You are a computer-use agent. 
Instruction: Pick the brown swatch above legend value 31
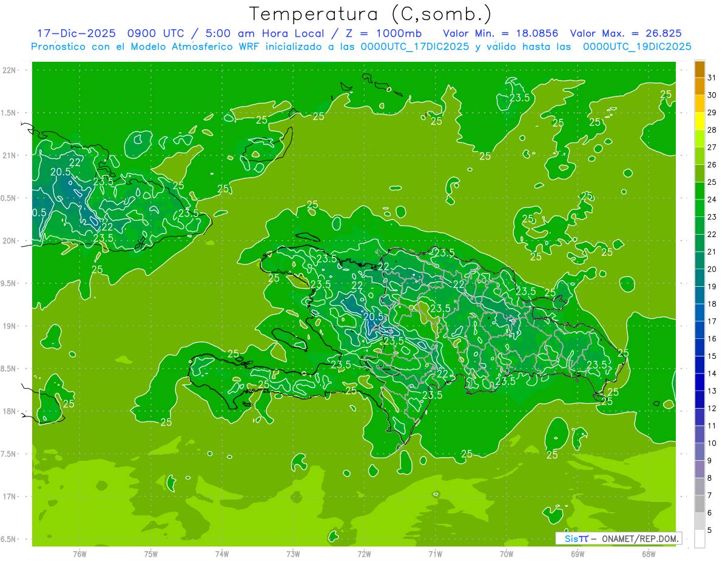pyautogui.click(x=699, y=69)
